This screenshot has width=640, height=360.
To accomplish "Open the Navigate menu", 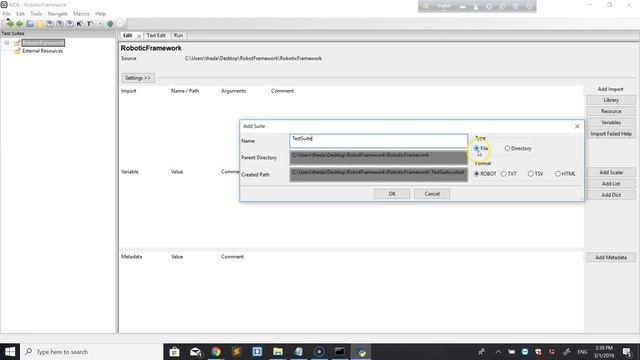I will tap(58, 13).
